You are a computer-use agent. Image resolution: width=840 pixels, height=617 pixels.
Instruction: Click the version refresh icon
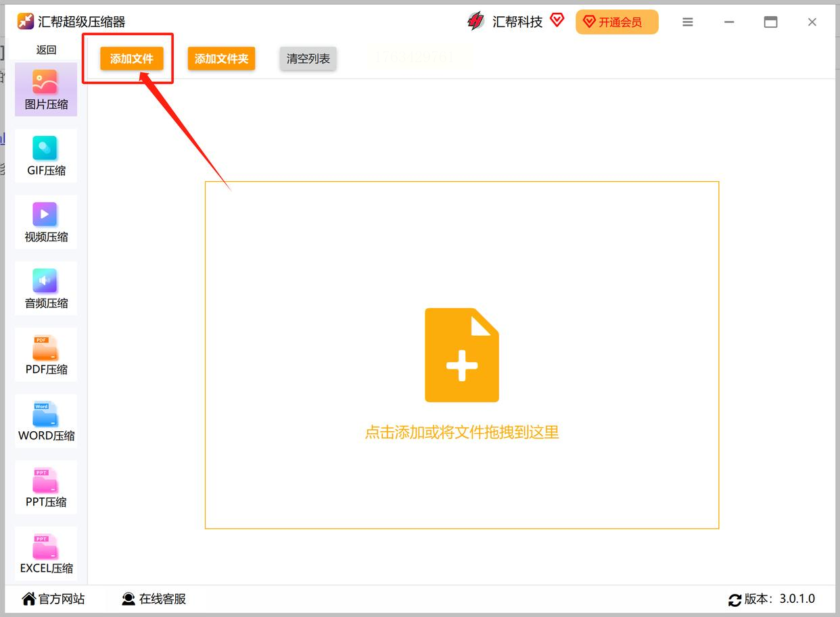pyautogui.click(x=735, y=599)
